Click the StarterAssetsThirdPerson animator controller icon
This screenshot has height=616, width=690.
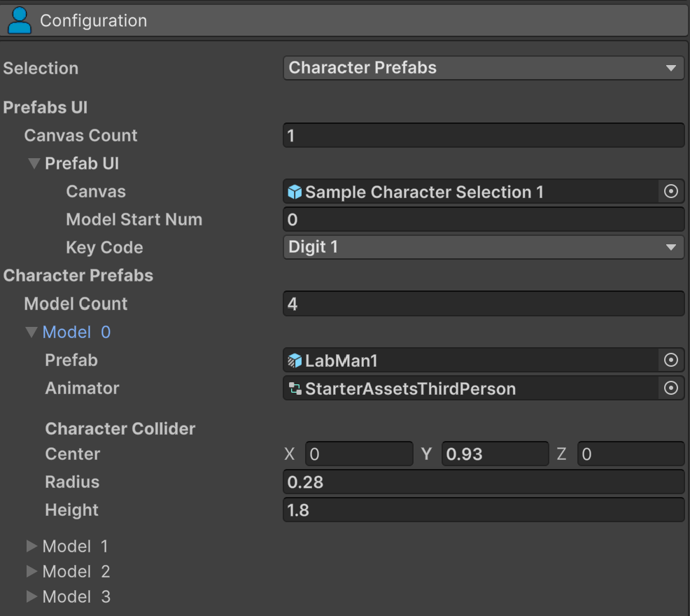[x=295, y=388]
